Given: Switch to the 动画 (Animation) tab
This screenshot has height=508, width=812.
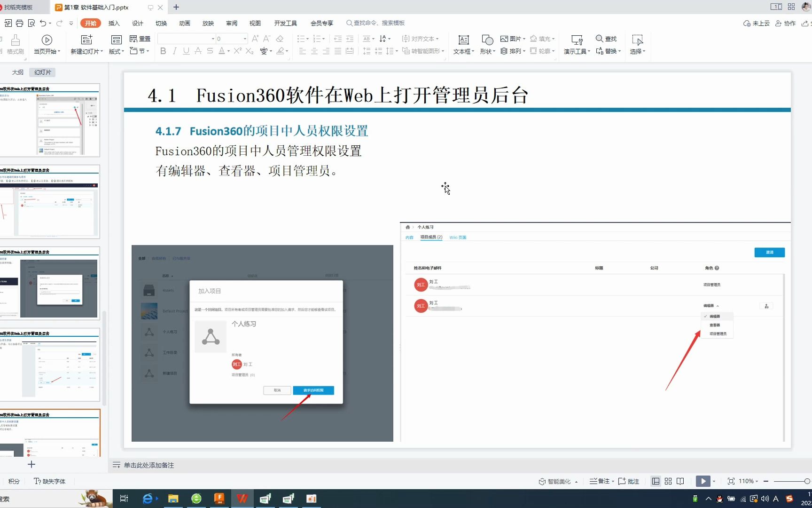Looking at the screenshot, I should (x=185, y=23).
